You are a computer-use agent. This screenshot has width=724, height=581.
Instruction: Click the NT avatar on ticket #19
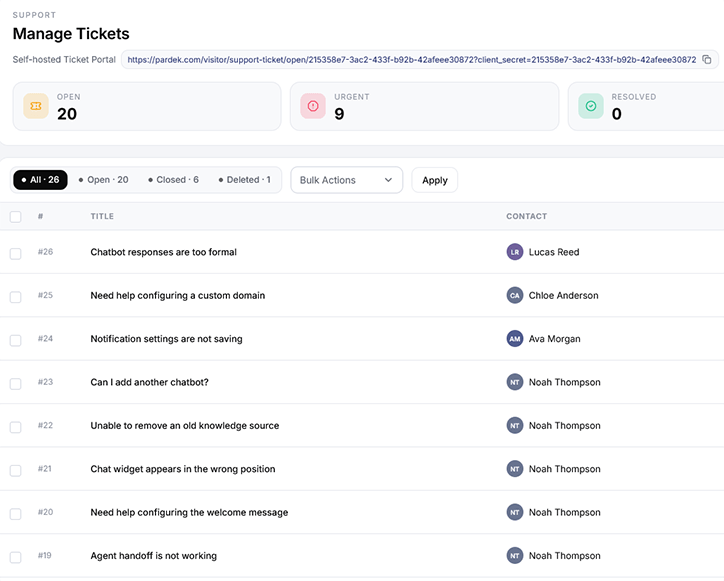515,556
